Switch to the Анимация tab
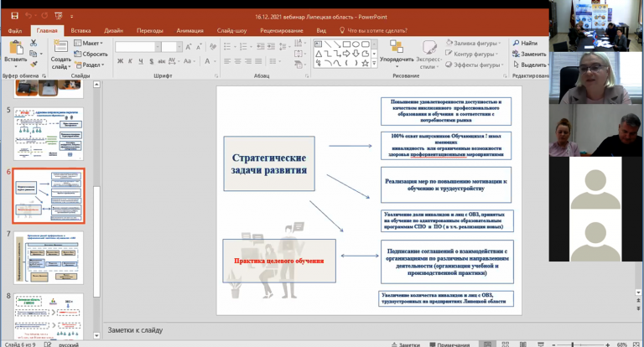Viewport: 644px width, 347px height. click(190, 30)
